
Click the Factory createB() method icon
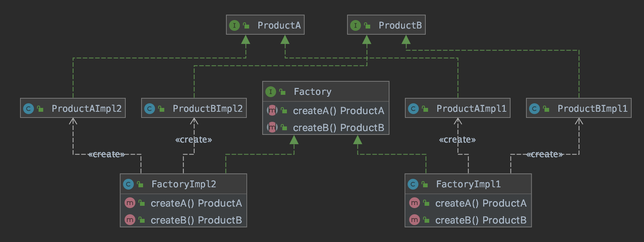coord(272,127)
